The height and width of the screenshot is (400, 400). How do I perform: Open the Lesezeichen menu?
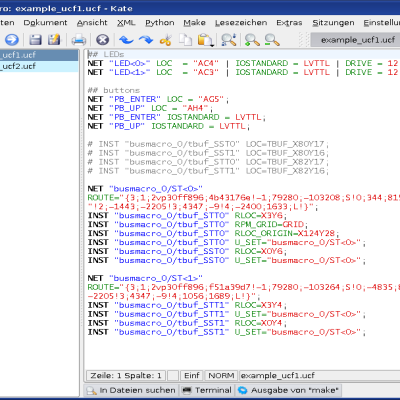[x=241, y=23]
